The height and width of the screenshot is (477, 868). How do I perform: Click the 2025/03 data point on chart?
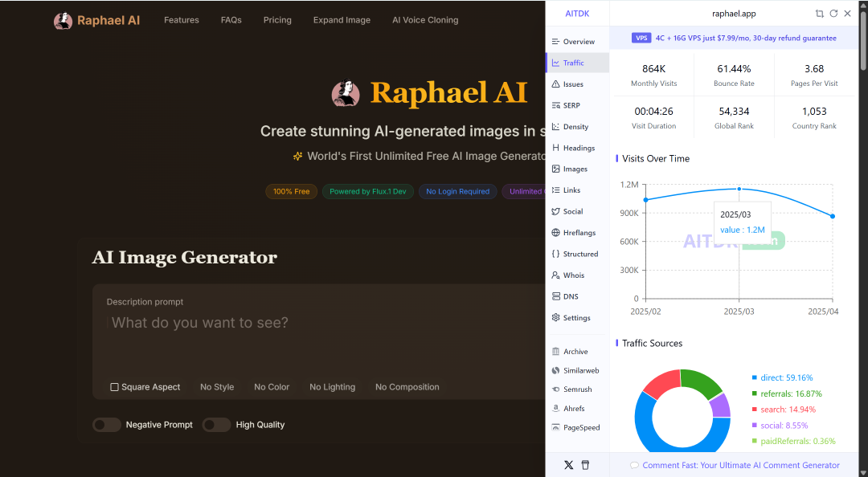pos(739,190)
